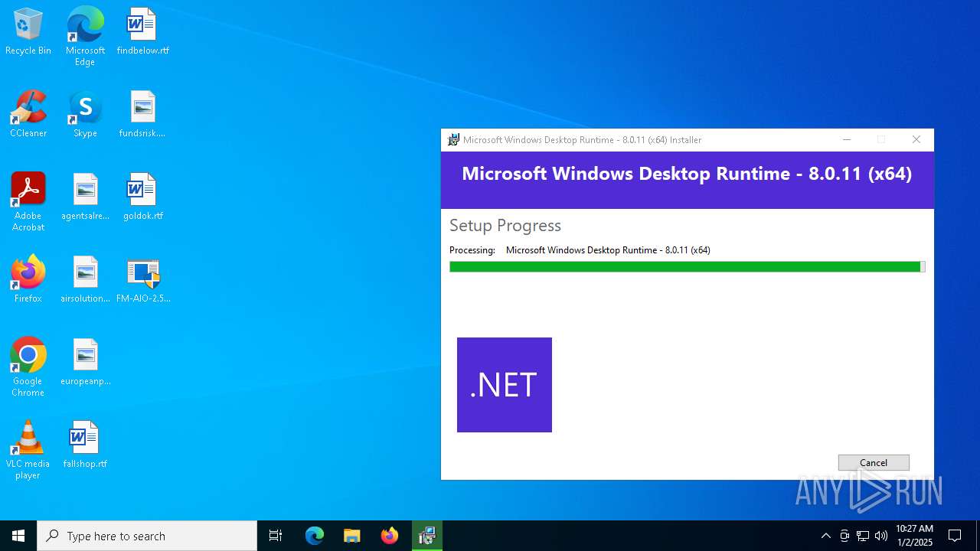The image size is (980, 551).
Task: Select the airsolution image file icon
Action: (85, 280)
